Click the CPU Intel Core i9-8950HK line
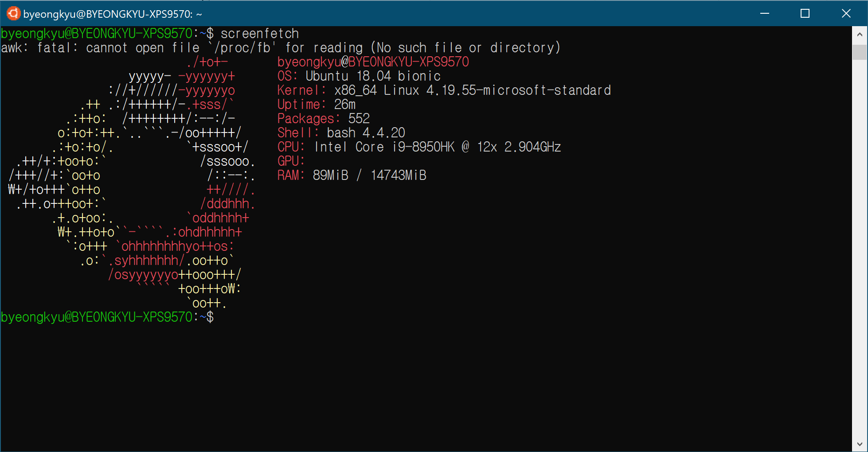Viewport: 868px width, 452px height. click(x=419, y=147)
